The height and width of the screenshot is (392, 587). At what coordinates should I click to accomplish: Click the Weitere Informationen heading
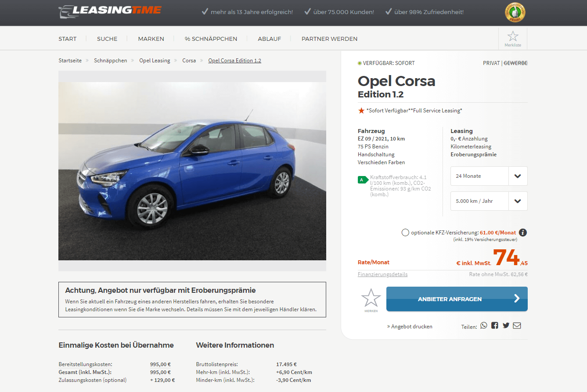[x=235, y=345]
